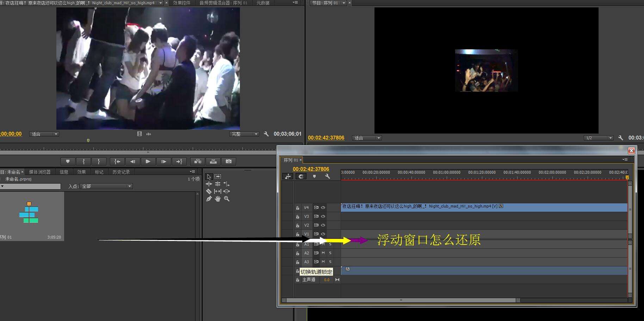Open timeline display settings wrench
This screenshot has height=321, width=644.
click(327, 177)
